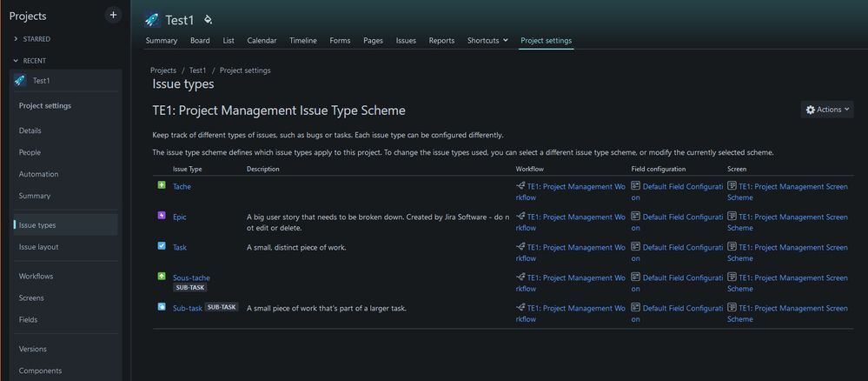The width and height of the screenshot is (868, 381).
Task: Click the Projects breadcrumb link
Action: [x=163, y=70]
